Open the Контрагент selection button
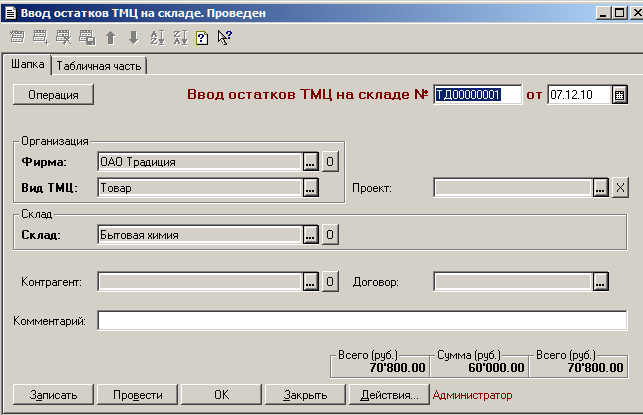The width and height of the screenshot is (643, 415). 310,282
